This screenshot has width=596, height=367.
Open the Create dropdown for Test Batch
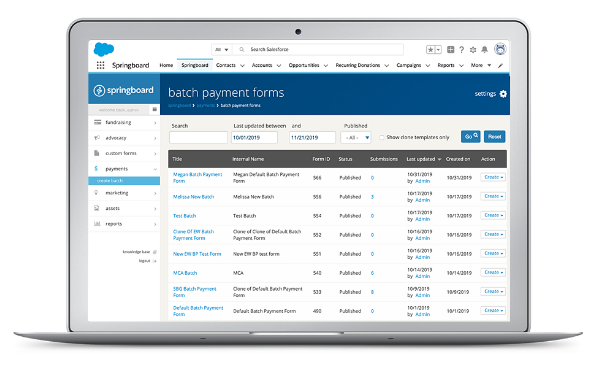tap(493, 215)
